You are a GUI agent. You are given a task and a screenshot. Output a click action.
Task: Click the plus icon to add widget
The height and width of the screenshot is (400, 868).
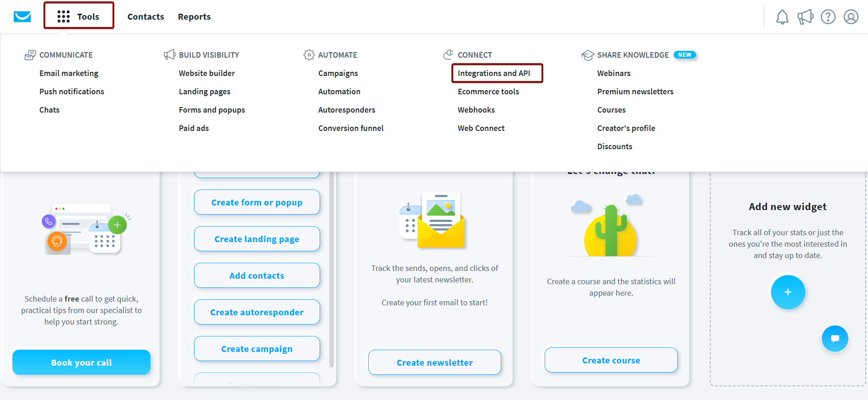788,292
